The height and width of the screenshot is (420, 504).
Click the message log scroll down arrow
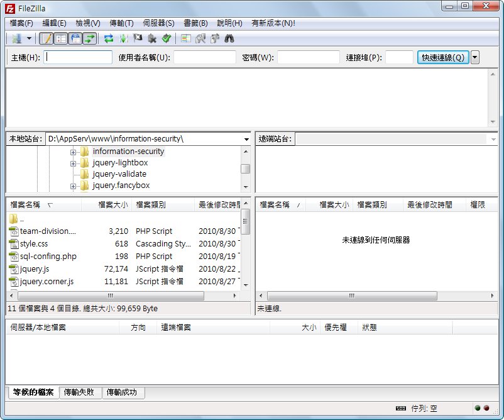click(493, 122)
